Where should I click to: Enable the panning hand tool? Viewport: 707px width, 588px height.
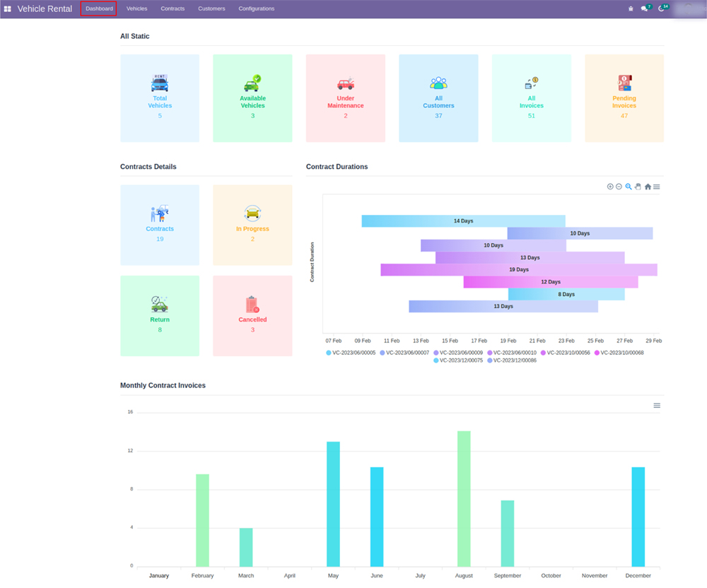coord(638,187)
